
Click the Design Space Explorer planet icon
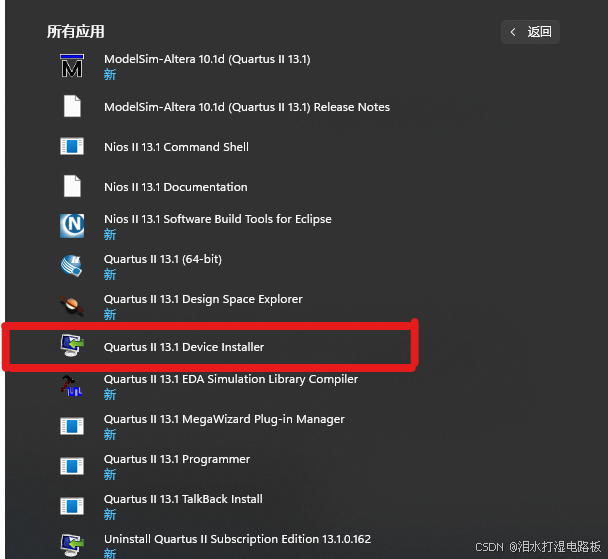pos(72,305)
